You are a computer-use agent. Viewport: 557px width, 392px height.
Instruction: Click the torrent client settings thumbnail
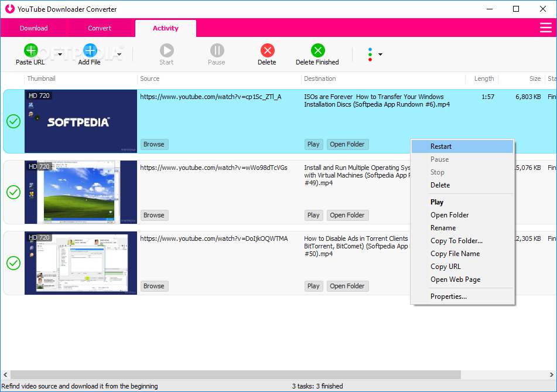81,263
